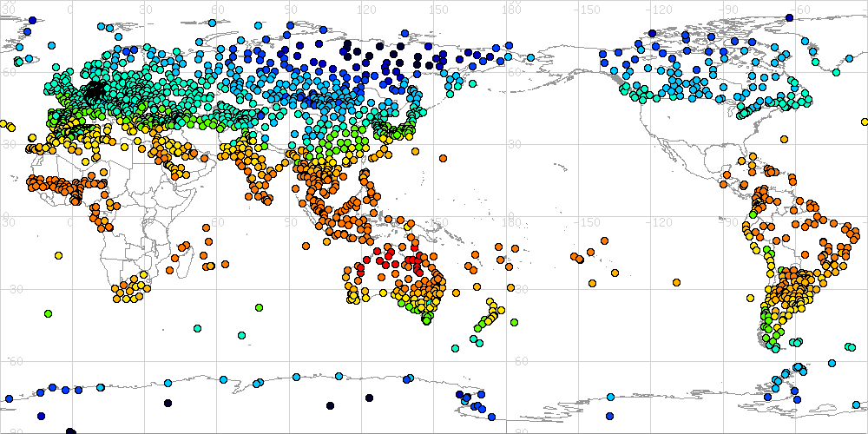Click the cyan dot east of Greenland near right edge

pos(850,60)
